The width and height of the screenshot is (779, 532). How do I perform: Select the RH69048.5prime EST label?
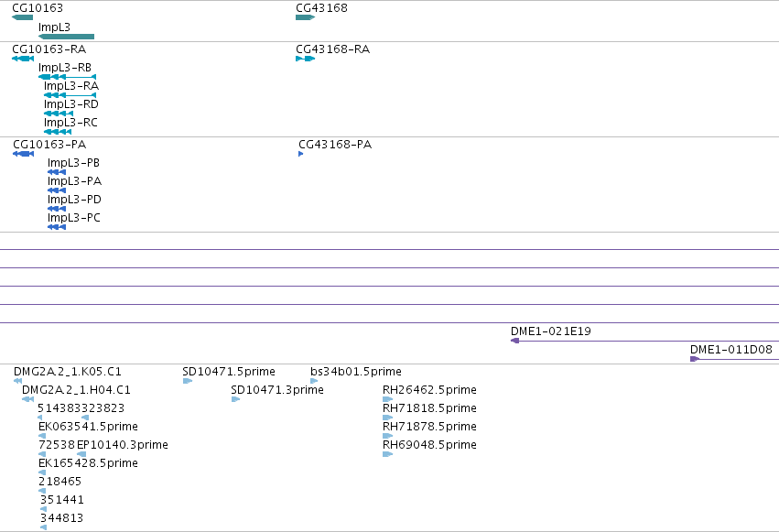(429, 445)
